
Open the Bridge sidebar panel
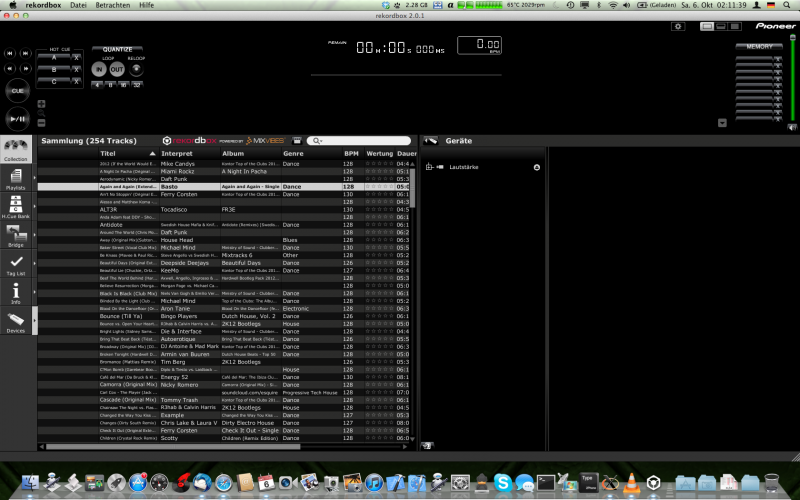(x=16, y=236)
